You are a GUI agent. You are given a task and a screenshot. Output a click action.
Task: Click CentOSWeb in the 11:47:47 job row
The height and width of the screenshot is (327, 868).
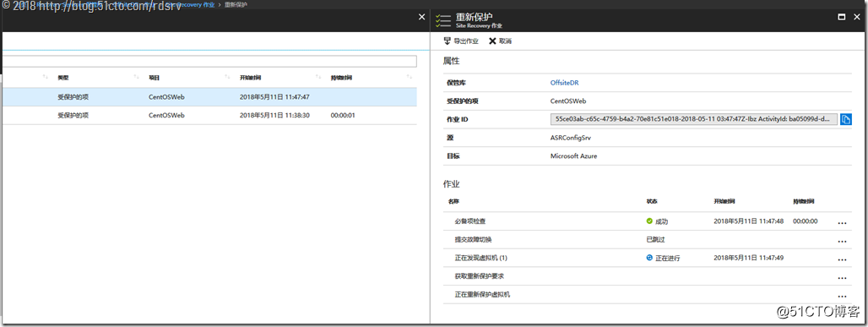[x=166, y=96]
